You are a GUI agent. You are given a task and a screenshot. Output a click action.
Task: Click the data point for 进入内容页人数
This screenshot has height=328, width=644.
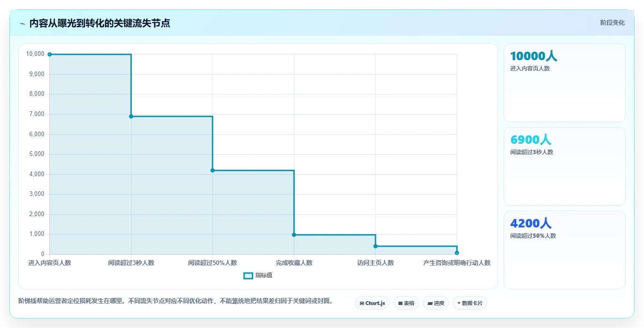coord(50,55)
